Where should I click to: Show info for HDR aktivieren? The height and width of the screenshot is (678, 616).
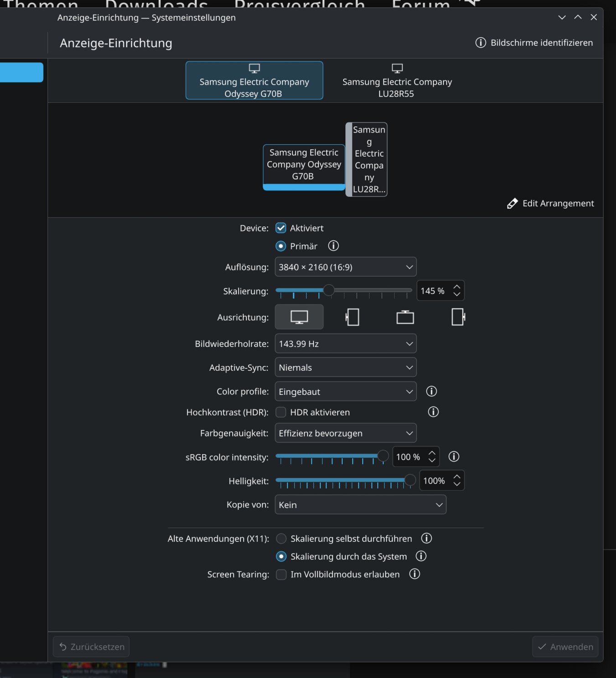433,412
